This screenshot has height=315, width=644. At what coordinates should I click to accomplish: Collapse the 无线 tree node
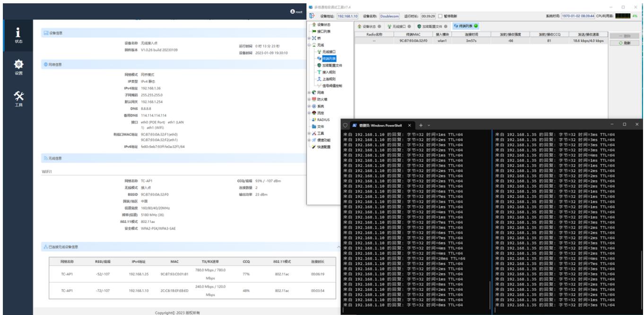[309, 44]
